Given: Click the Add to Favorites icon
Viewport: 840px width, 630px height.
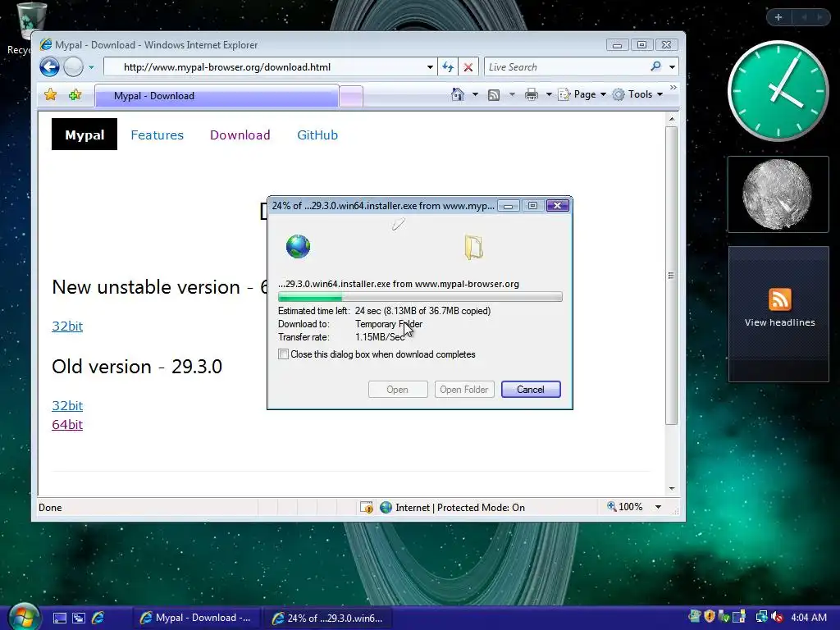Looking at the screenshot, I should pyautogui.click(x=75, y=95).
